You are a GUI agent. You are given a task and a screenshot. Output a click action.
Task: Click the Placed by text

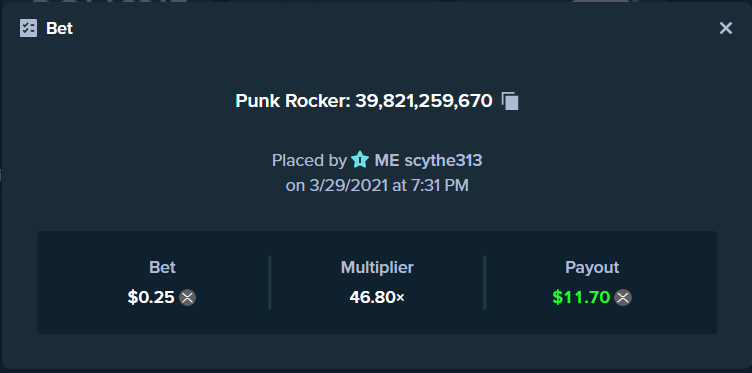click(x=309, y=160)
